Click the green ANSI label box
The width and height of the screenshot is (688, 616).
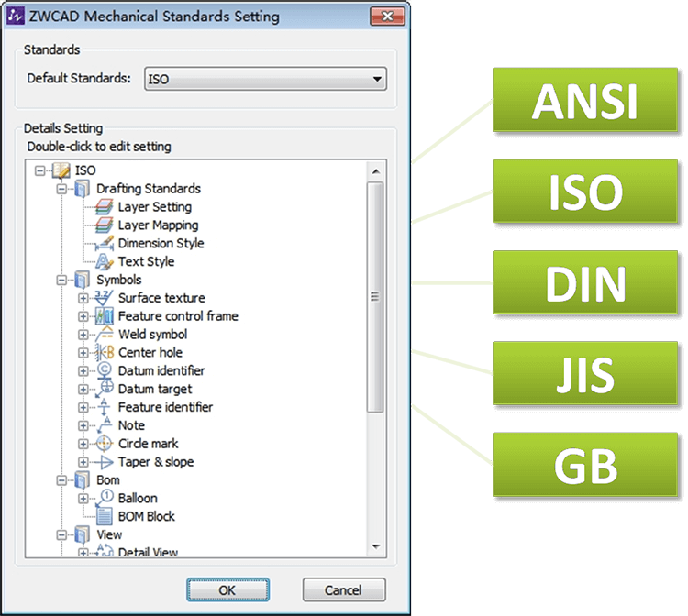point(584,99)
